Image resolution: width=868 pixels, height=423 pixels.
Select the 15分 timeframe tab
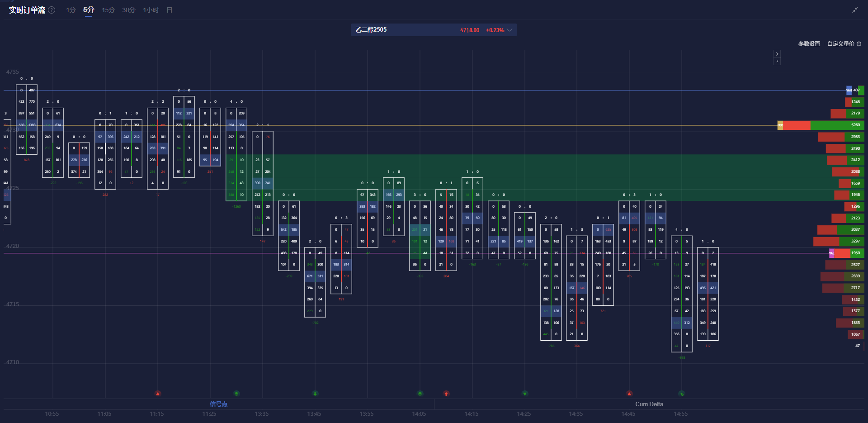(108, 10)
